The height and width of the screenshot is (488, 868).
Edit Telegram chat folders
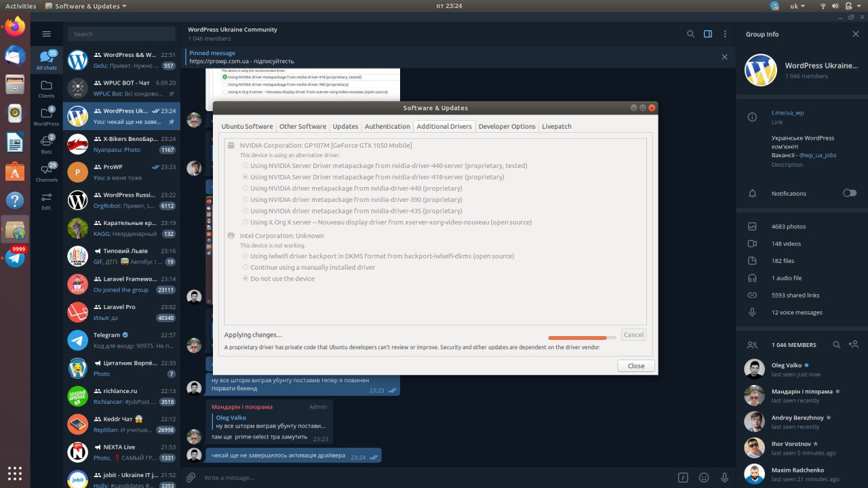pyautogui.click(x=46, y=201)
